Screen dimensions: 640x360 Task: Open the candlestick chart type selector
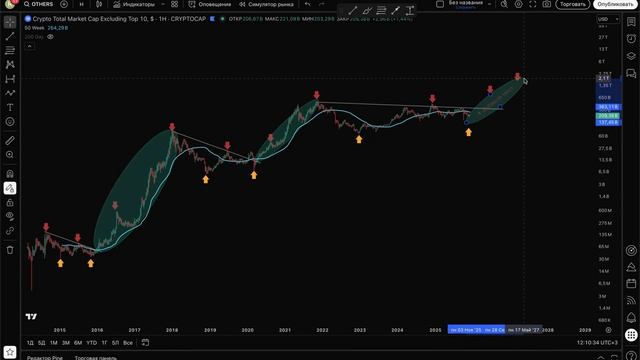[x=99, y=4]
